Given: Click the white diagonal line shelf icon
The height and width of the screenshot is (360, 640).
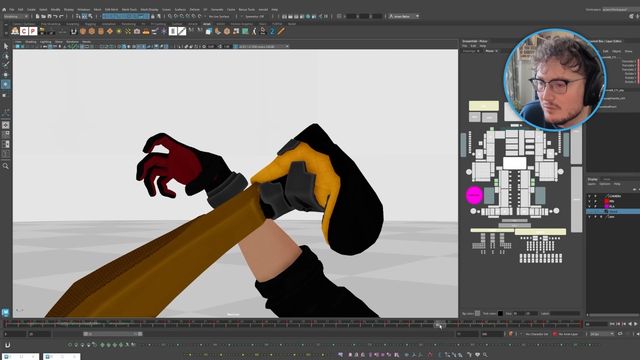Looking at the screenshot, I should click(x=182, y=31).
